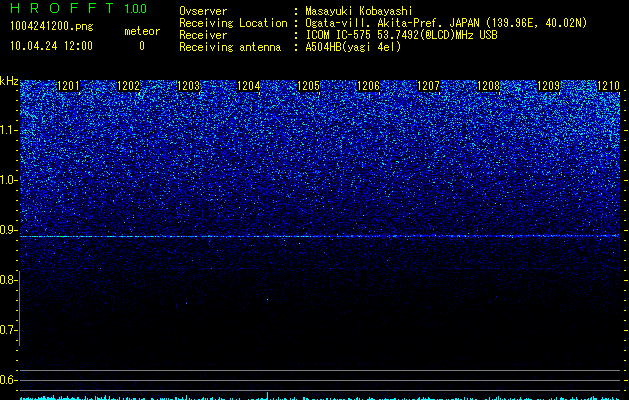This screenshot has height=400, width=629.
Task: Click the 0.6 frequency axis label
Action: pos(8,380)
